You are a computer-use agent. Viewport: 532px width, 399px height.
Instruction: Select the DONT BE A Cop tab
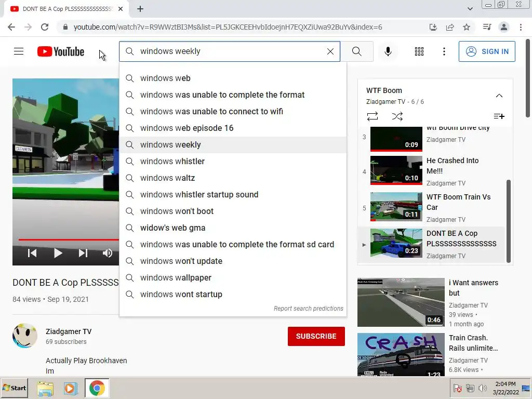[x=66, y=9]
